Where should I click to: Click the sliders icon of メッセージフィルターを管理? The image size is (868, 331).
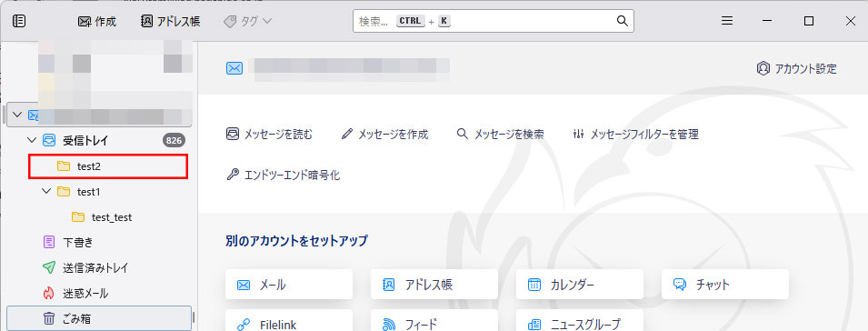coord(578,134)
